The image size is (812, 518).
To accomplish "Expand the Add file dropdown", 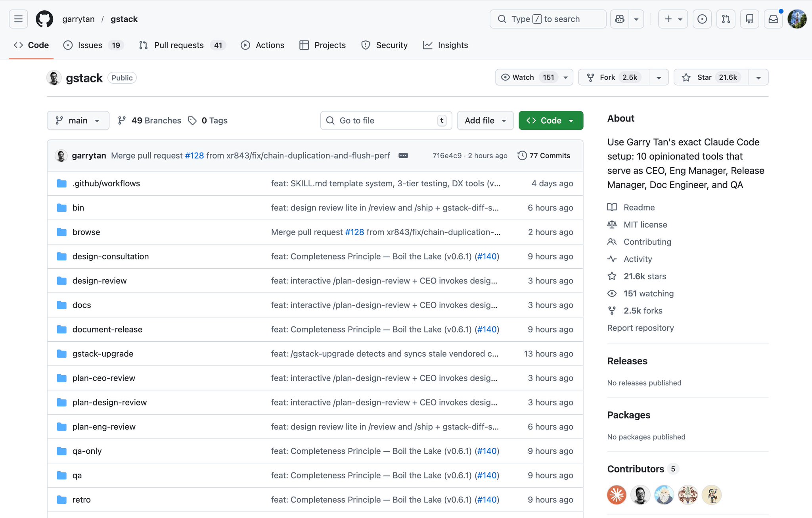I will point(485,120).
